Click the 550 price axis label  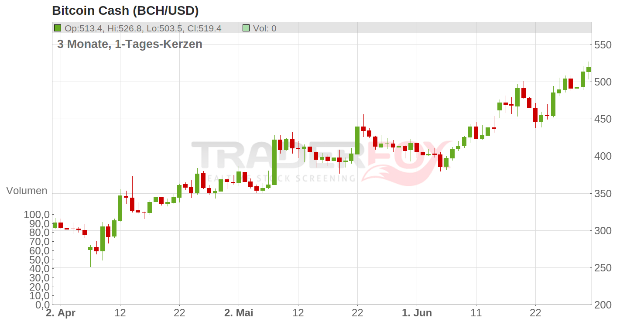pyautogui.click(x=603, y=45)
